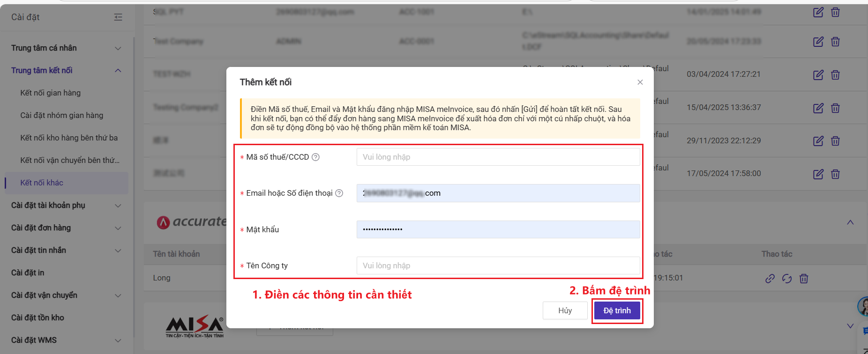Open help tooltip for Email hoặc Số điện thoại
Image resolution: width=868 pixels, height=354 pixels.
click(339, 193)
